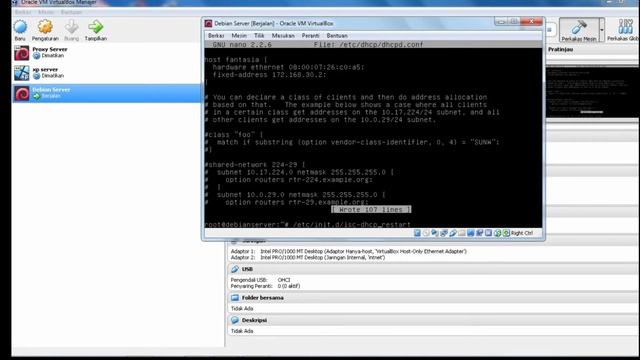Click the Adaptor 1 host-only network line

tap(349, 251)
